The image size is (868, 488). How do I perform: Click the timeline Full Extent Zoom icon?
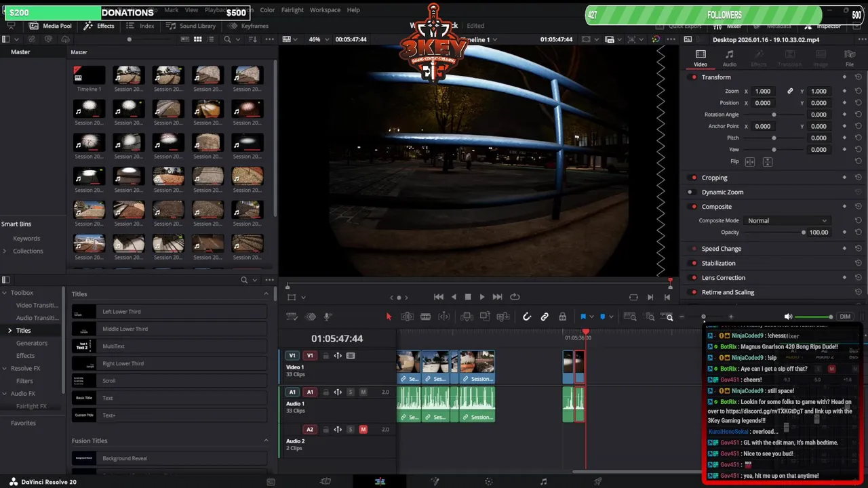631,317
